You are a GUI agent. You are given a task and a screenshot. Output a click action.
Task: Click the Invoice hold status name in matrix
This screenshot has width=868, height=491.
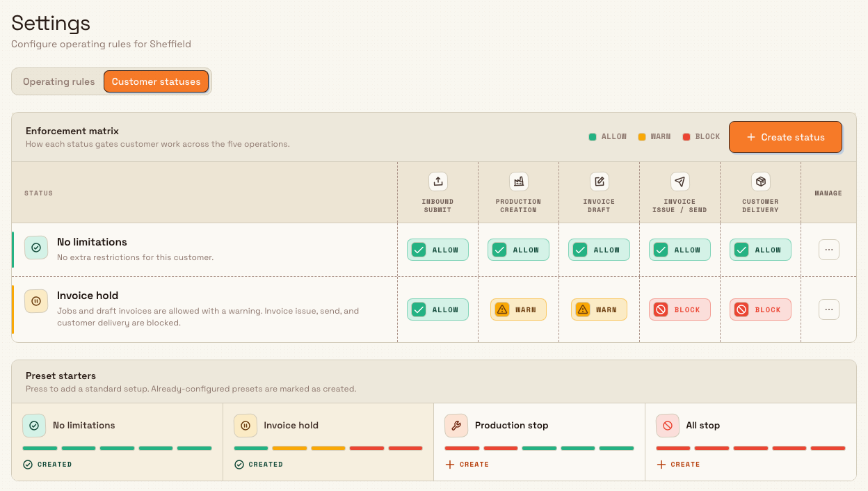tap(88, 296)
